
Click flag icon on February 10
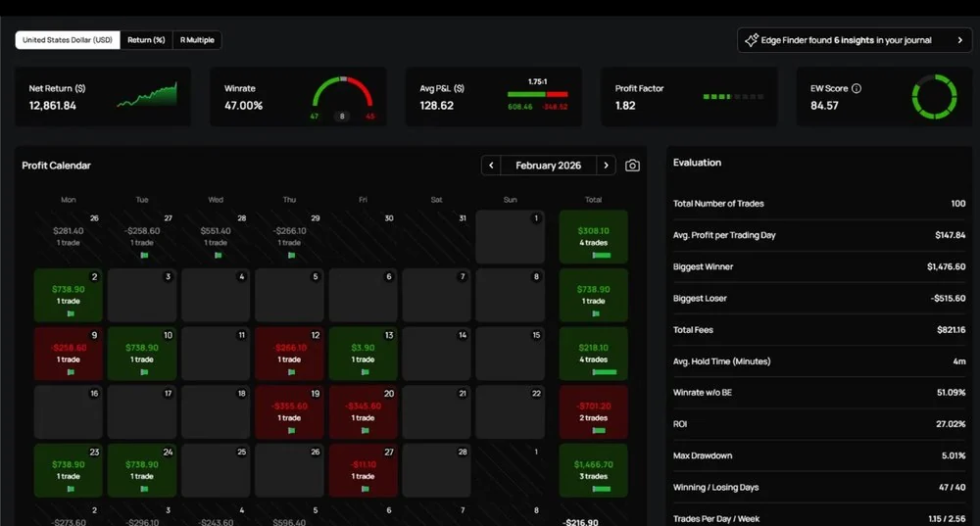point(144,371)
